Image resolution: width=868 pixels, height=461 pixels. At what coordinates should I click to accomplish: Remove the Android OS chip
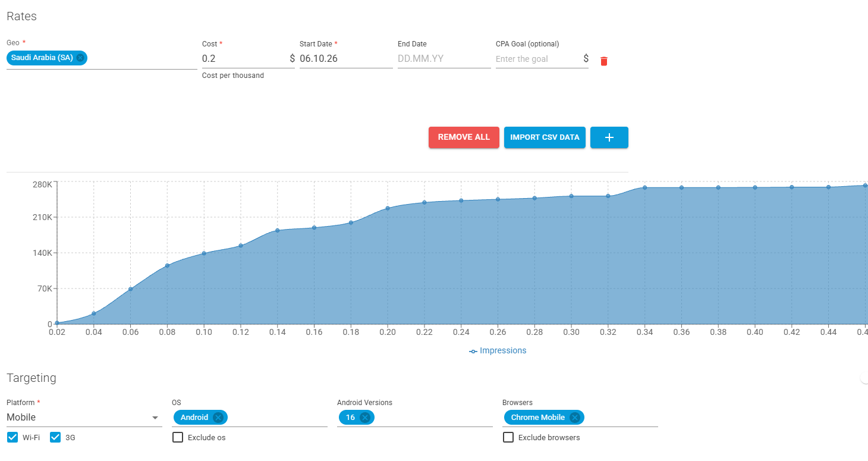218,418
